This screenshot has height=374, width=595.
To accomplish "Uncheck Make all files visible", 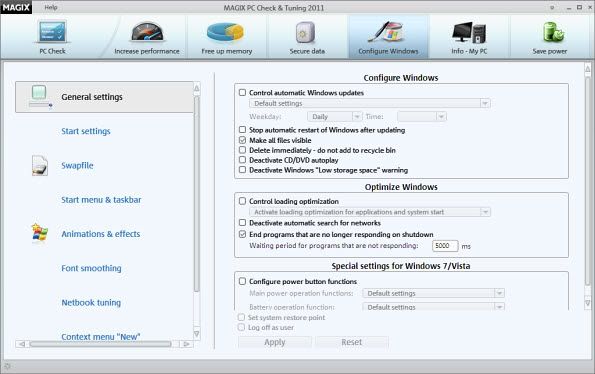I will pyautogui.click(x=242, y=140).
